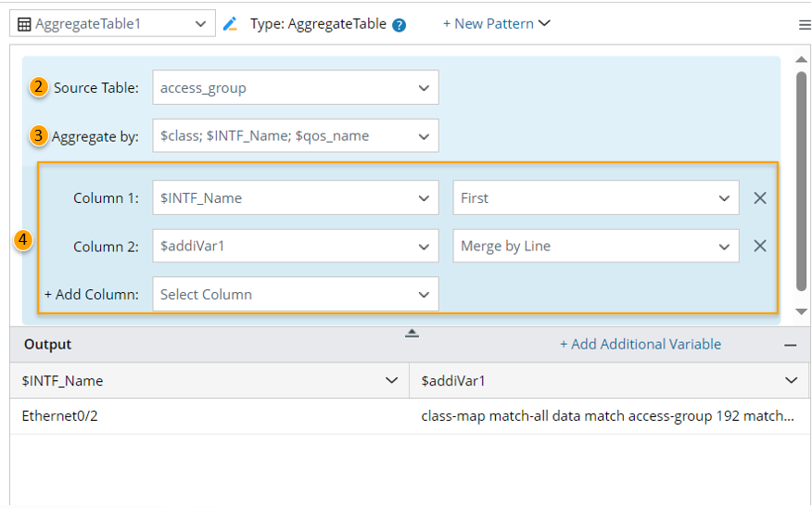Open the New Pattern menu

coord(496,24)
